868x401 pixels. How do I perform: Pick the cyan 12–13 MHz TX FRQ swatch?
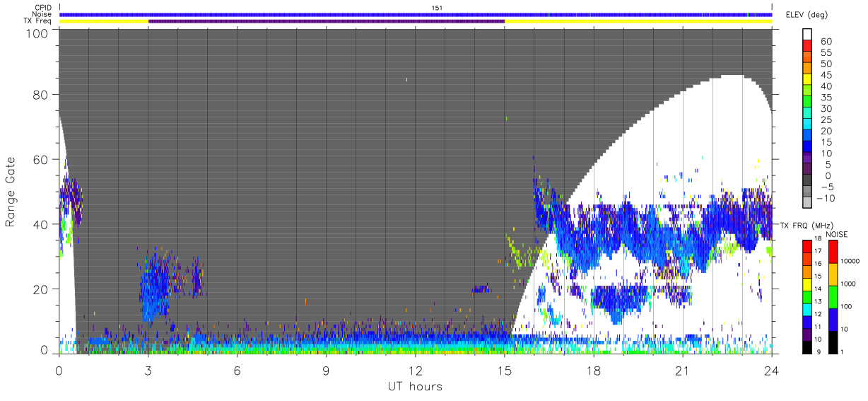[807, 309]
